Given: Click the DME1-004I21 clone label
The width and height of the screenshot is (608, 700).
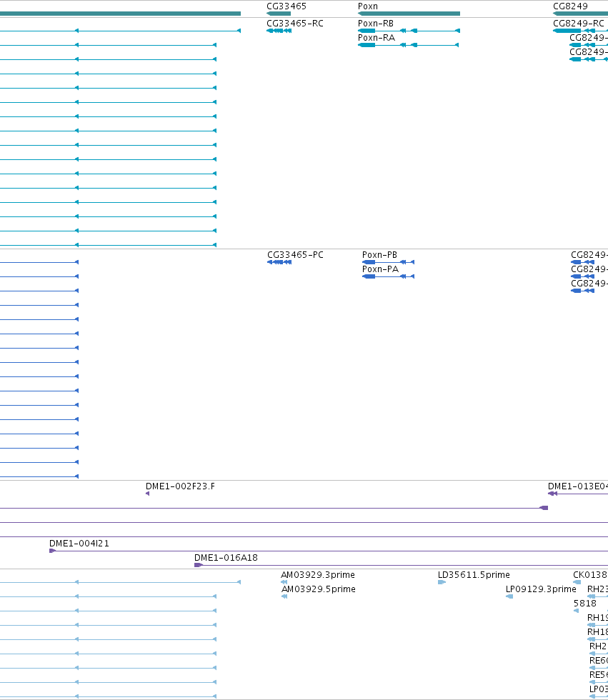Looking at the screenshot, I should (x=79, y=544).
